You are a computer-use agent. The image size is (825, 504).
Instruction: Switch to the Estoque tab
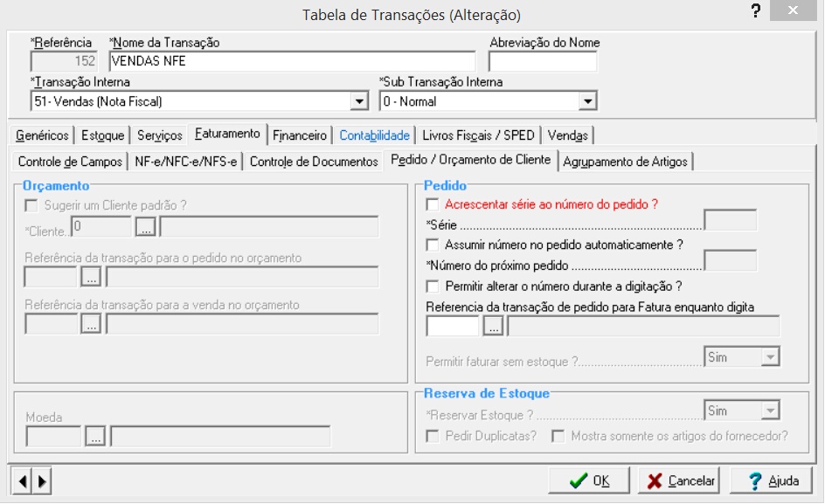tap(102, 135)
